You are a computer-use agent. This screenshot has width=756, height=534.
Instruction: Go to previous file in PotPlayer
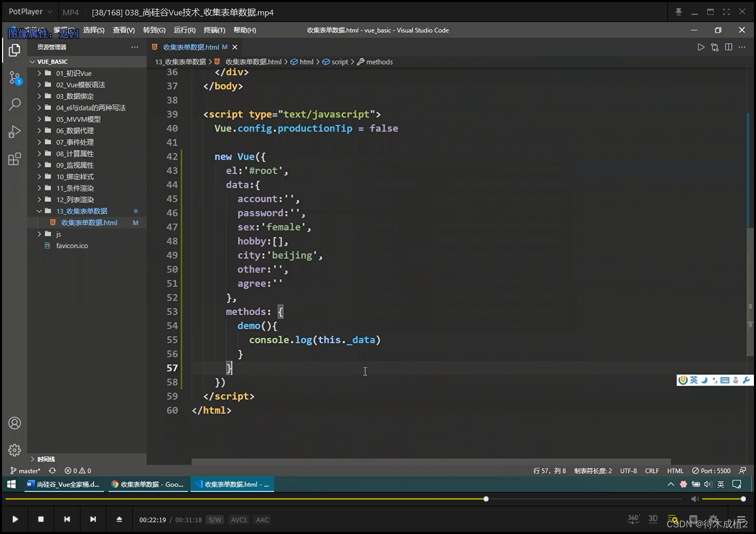click(x=67, y=519)
